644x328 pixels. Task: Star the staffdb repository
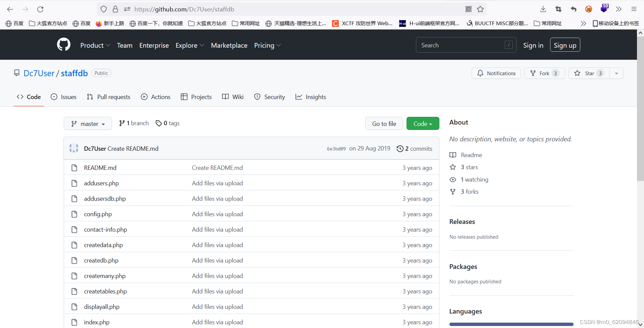[x=589, y=73]
